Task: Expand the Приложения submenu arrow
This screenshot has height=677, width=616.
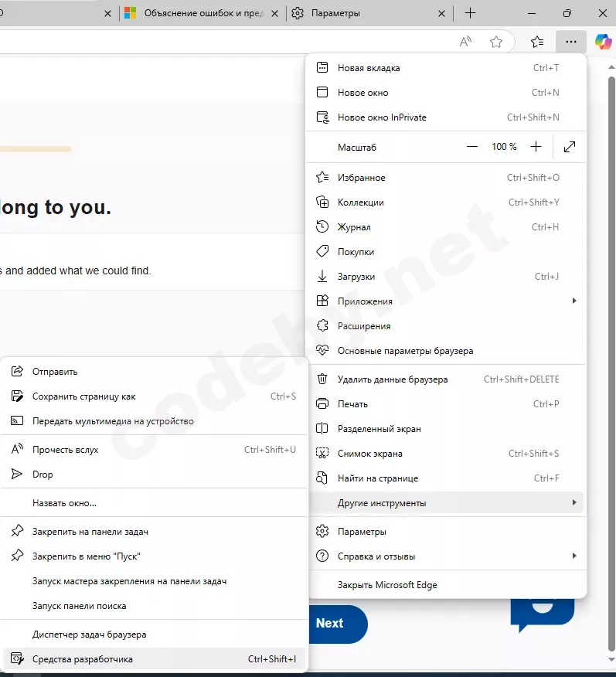Action: tap(574, 301)
